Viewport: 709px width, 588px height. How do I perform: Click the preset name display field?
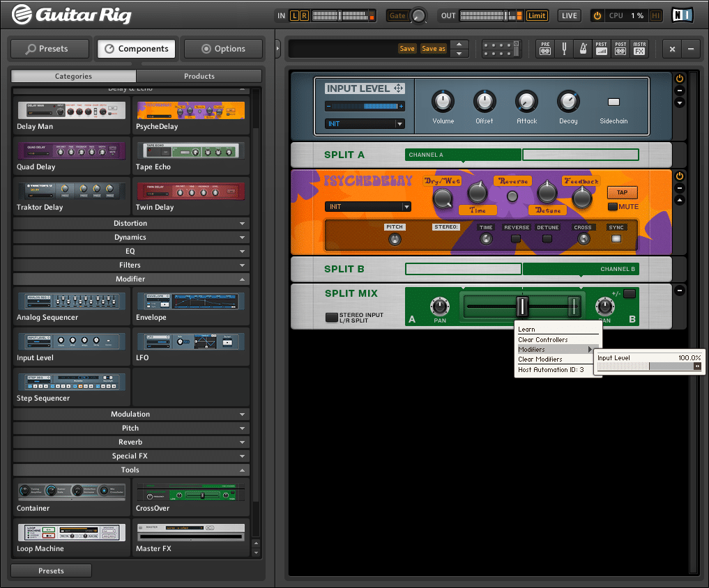tap(343, 48)
